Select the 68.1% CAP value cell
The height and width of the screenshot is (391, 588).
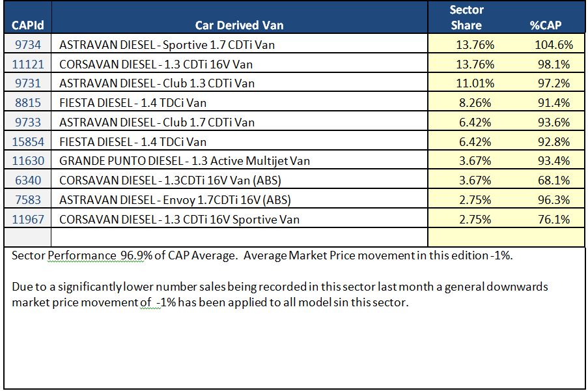coord(554,180)
